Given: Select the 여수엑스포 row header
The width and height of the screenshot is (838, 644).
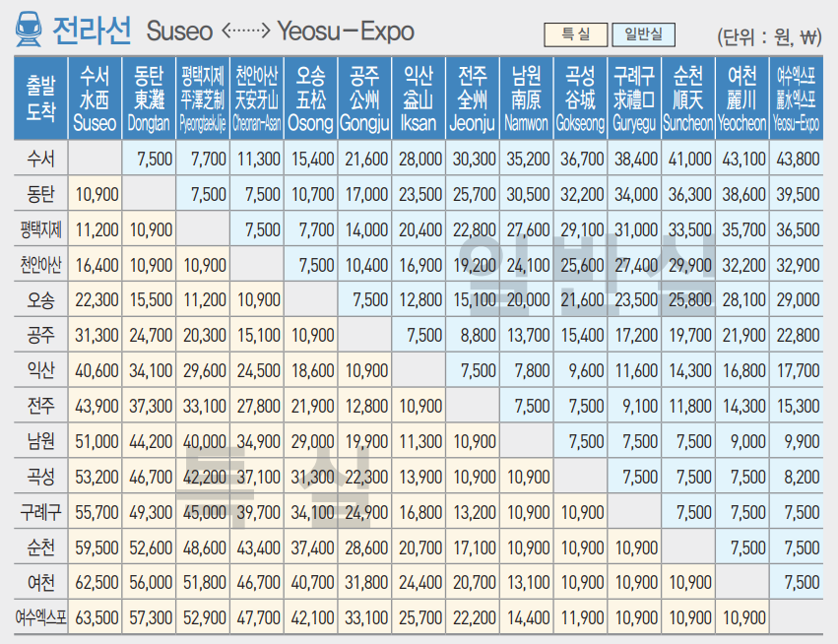Looking at the screenshot, I should click(x=40, y=618).
